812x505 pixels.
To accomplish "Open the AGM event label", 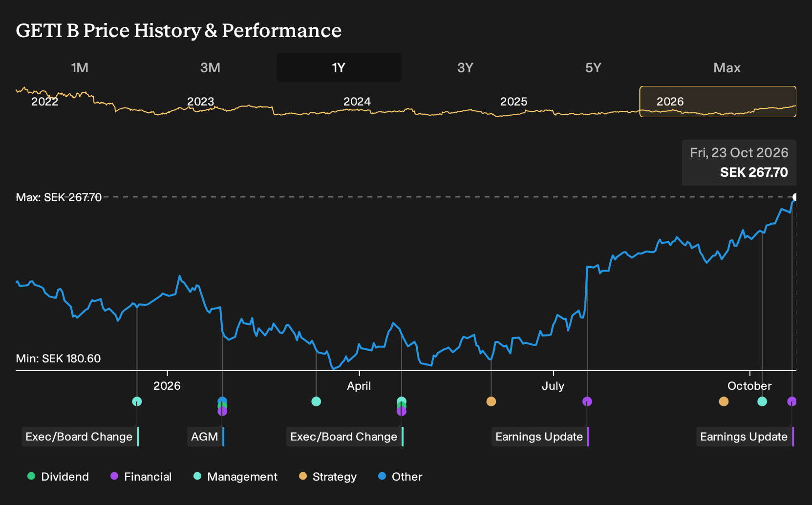I will 205,437.
